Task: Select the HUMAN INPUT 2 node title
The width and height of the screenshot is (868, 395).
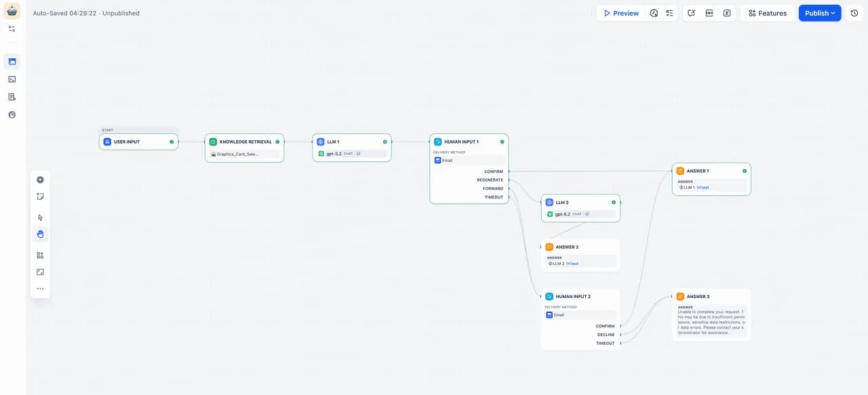Action: (x=573, y=296)
